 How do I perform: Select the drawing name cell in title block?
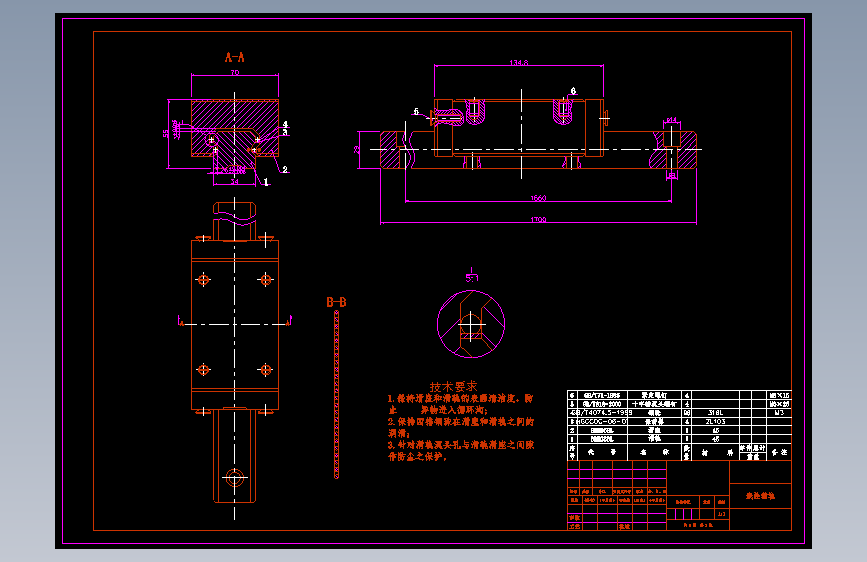(760, 496)
